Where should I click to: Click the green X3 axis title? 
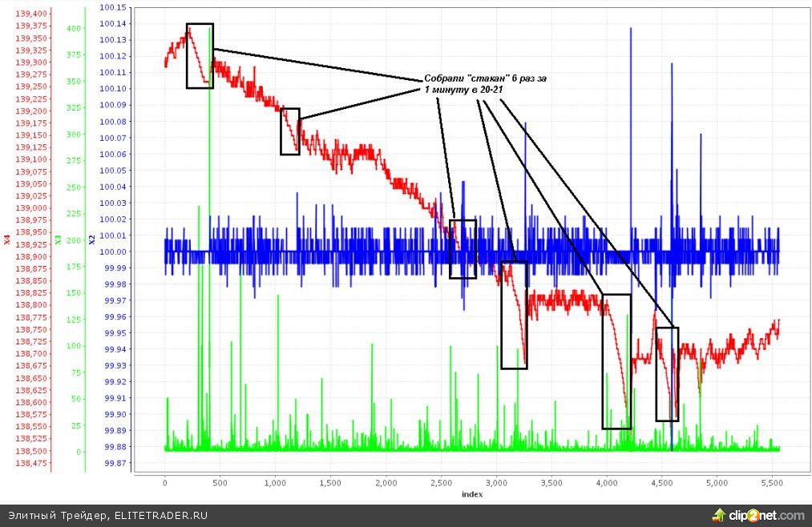(58, 239)
